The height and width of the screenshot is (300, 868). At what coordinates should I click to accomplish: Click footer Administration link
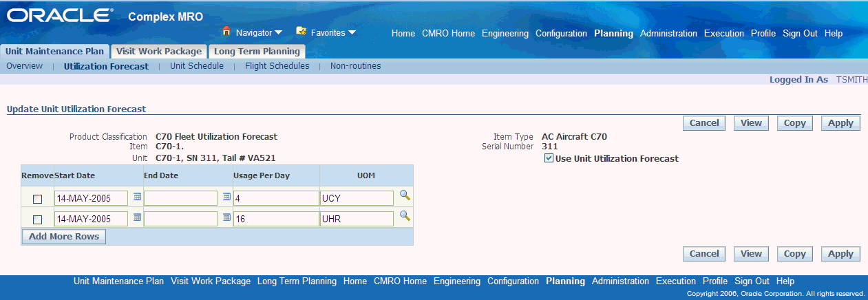coord(620,281)
